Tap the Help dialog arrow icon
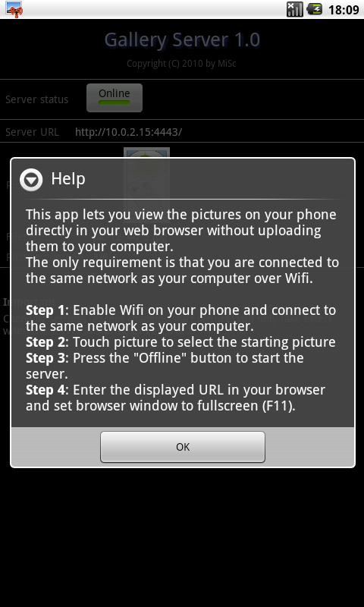The image size is (364, 607). pos(31,180)
